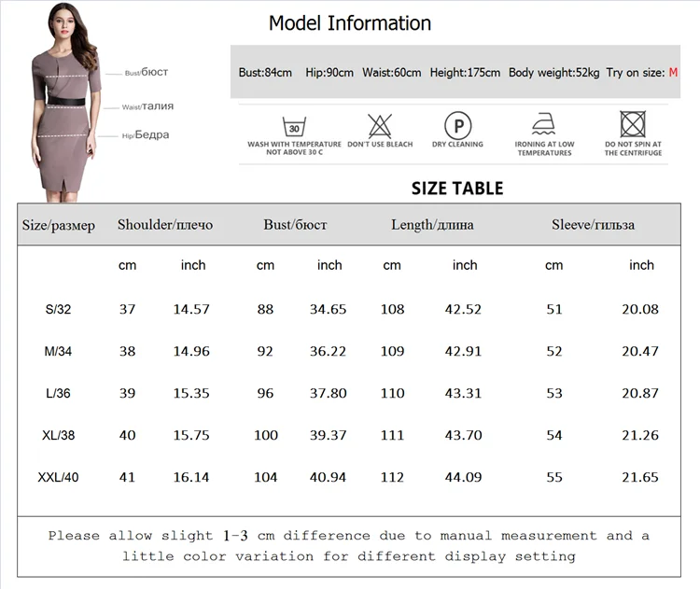This screenshot has height=589, width=700.
Task: Select the Length/длина column header
Action: (432, 225)
